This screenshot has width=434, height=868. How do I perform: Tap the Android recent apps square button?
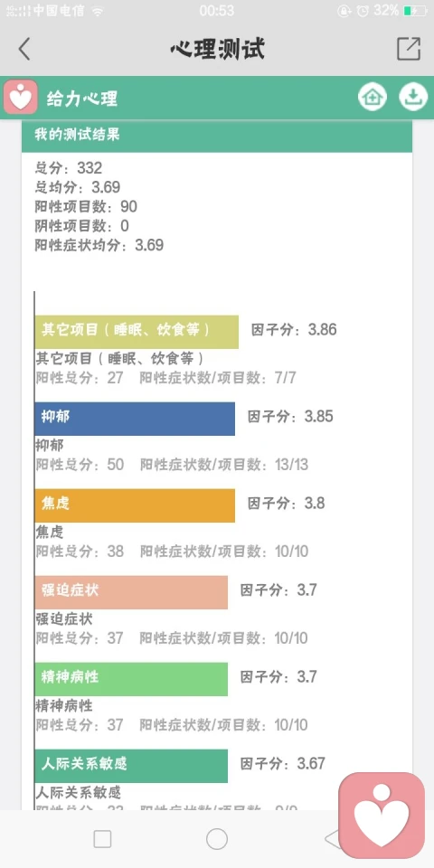pyautogui.click(x=102, y=839)
